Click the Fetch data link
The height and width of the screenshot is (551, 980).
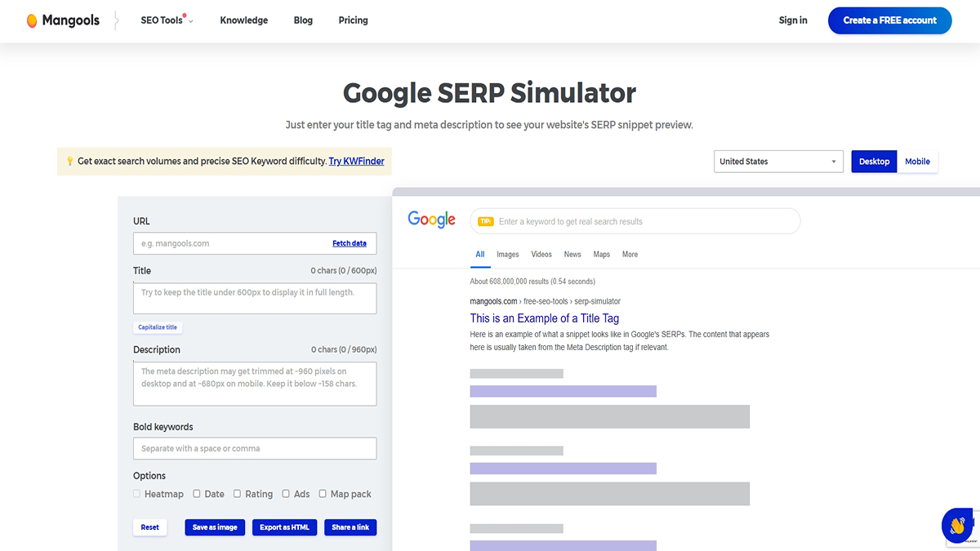tap(350, 243)
